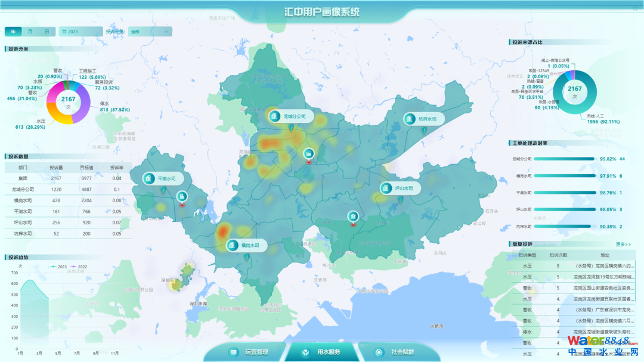
Task: Click the 龙城分公司 building icon on map
Action: click(x=274, y=116)
